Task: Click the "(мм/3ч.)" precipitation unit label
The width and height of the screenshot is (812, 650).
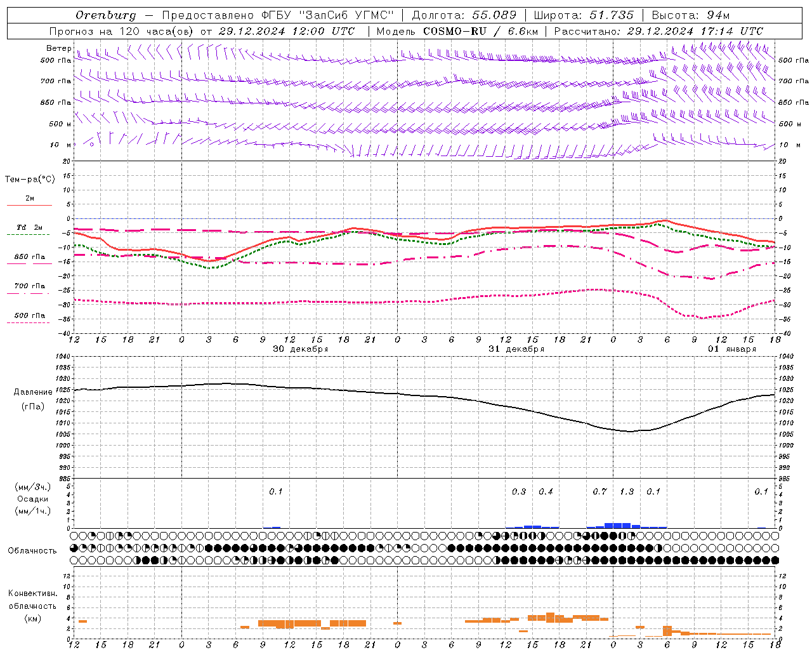Action: [x=33, y=487]
